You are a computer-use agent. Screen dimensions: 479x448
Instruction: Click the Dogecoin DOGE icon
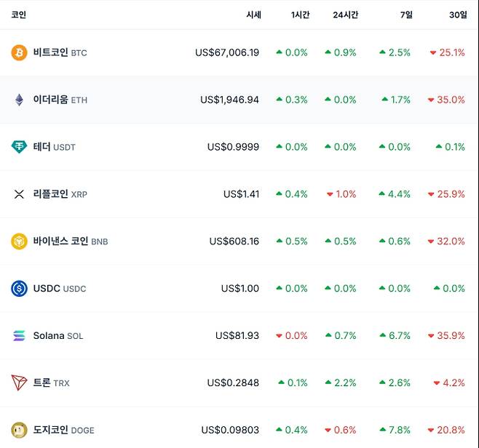point(19,430)
